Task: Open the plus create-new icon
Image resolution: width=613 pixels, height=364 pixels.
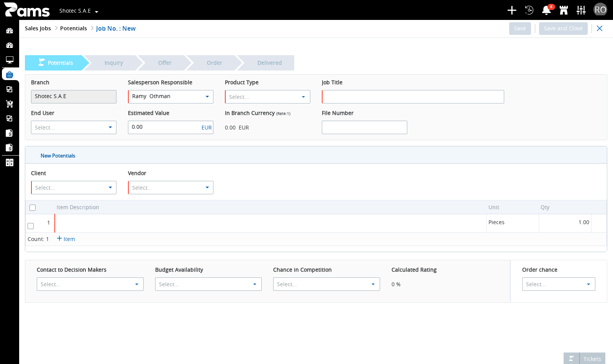Action: coord(512,10)
